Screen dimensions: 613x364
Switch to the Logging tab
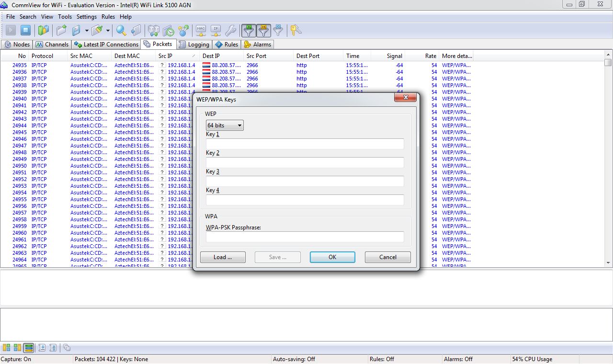click(194, 45)
